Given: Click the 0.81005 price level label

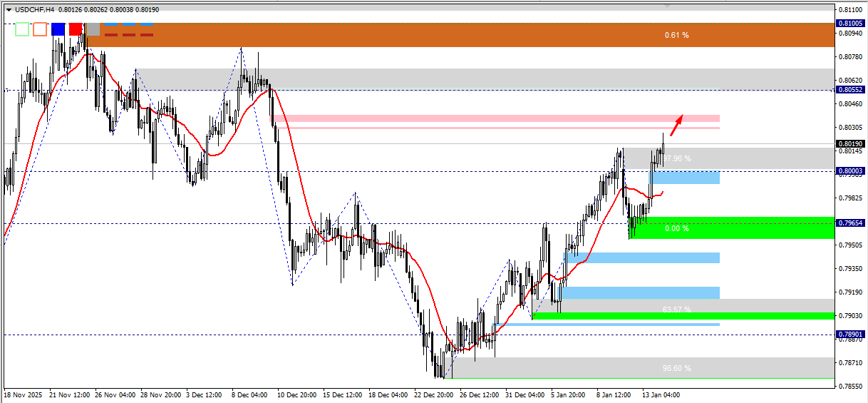Looking at the screenshot, I should click(851, 24).
